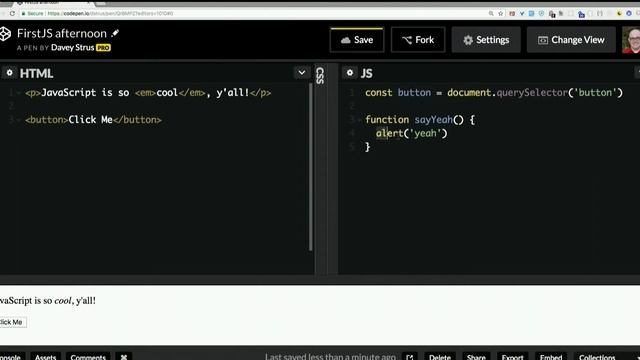Open the Comments panel
The height and width of the screenshot is (360, 640).
pyautogui.click(x=88, y=357)
